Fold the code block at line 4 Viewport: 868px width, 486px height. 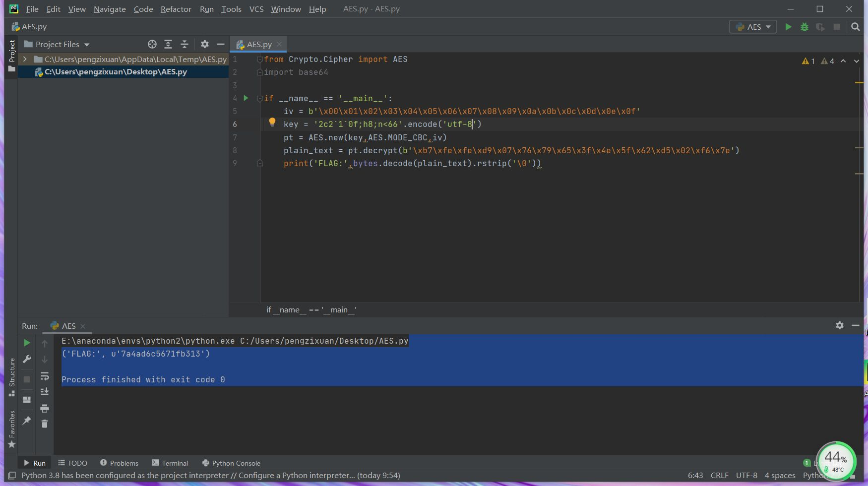click(x=259, y=98)
